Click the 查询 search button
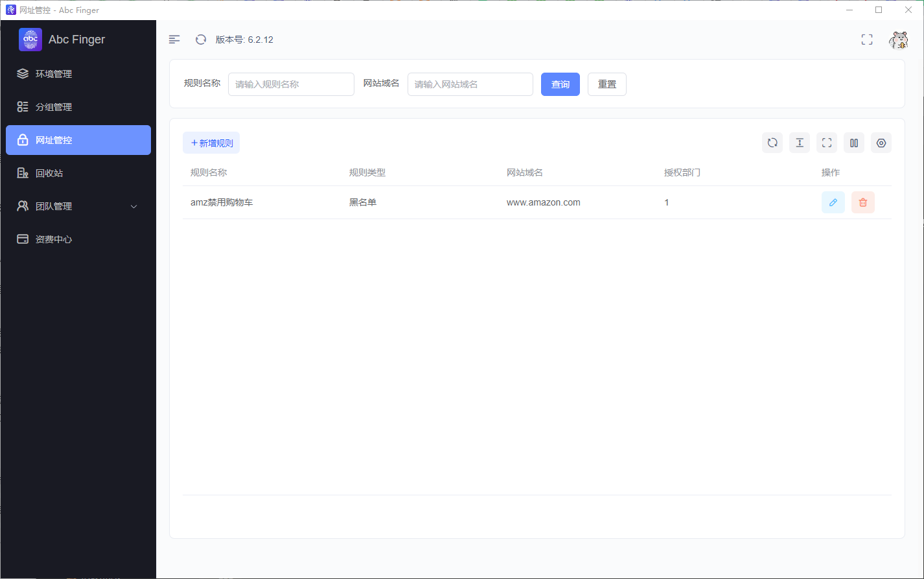Screen dimensions: 924x579 click(560, 84)
